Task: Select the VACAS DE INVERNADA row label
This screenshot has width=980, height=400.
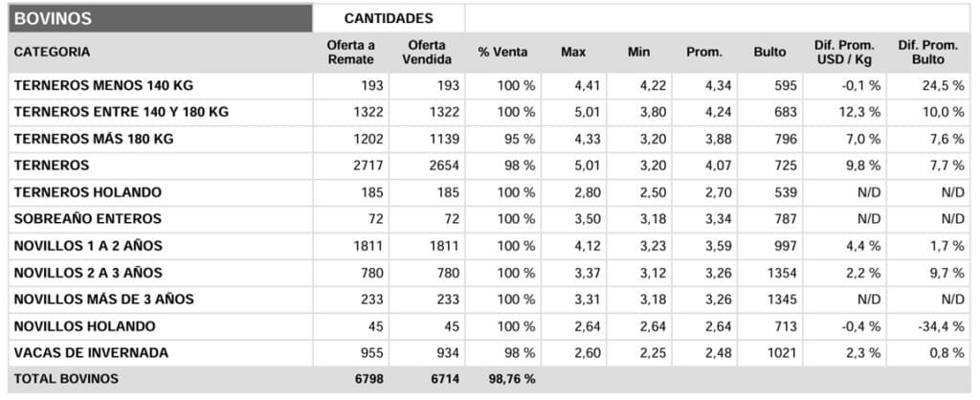Action: click(x=91, y=353)
